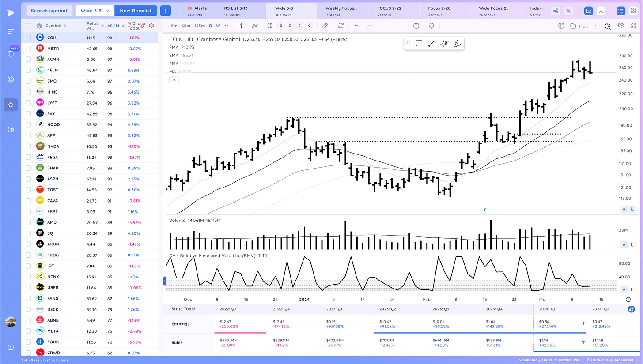Open chart settings gear at top right
This screenshot has height=364, width=643.
(620, 26)
